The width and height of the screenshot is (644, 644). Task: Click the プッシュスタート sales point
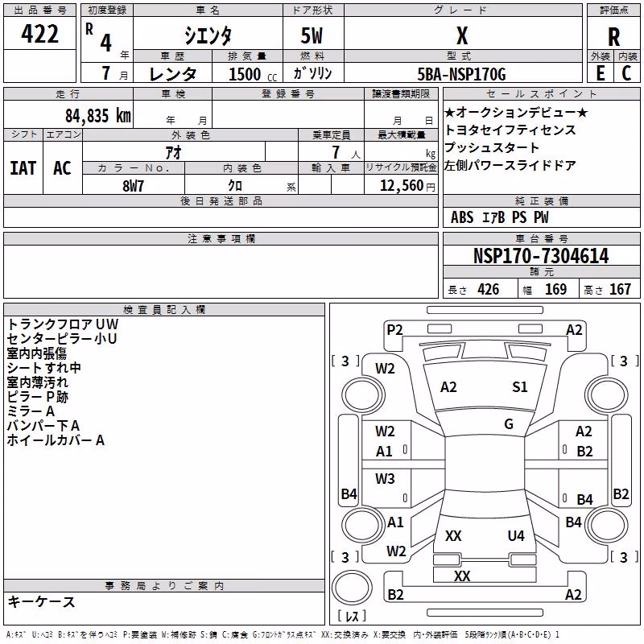492,147
